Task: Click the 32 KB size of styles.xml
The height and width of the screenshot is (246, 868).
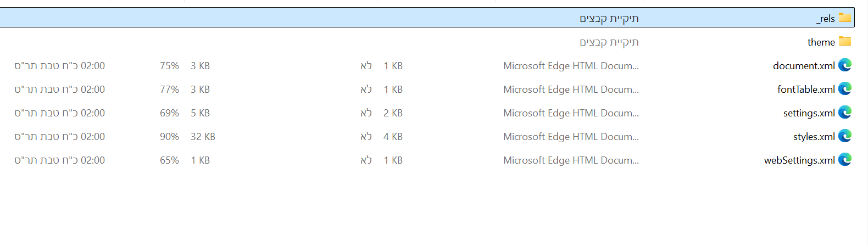Action: (203, 137)
